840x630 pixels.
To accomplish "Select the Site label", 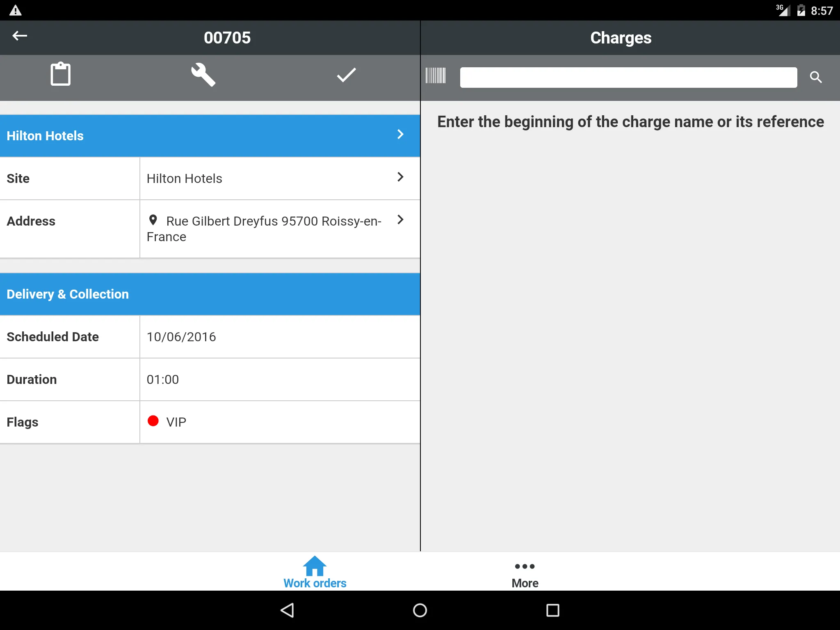I will [18, 178].
